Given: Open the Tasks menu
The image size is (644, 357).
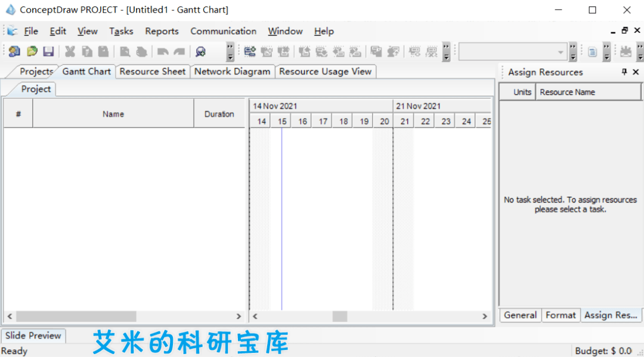Looking at the screenshot, I should [121, 31].
